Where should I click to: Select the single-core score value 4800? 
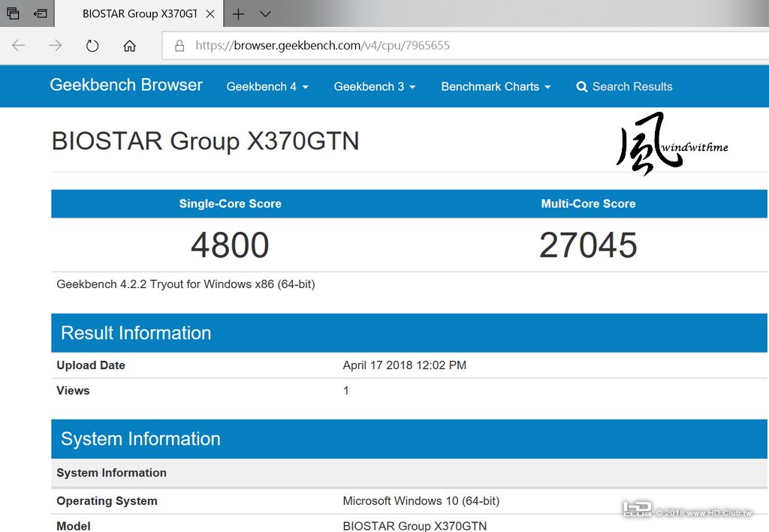coord(230,245)
